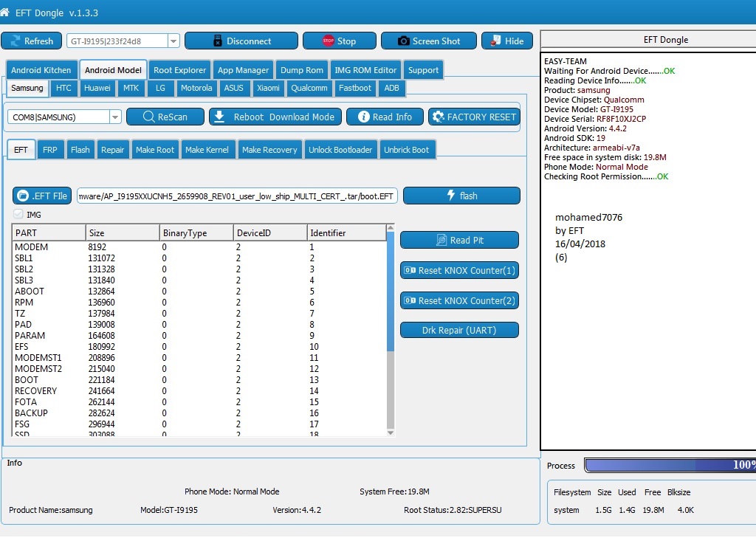Screen dimensions: 756x538
Task: Open the GT-I9195 device dropdown
Action: click(x=173, y=41)
